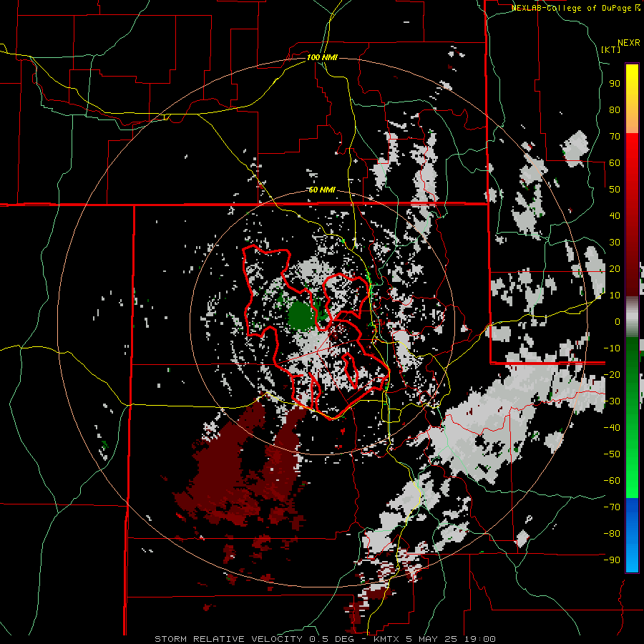Click the NEXLAB-College of DuPage label
644x644 pixels.
[576, 8]
